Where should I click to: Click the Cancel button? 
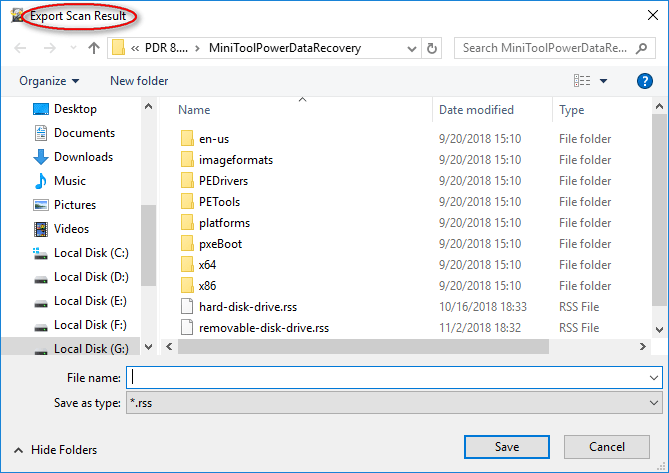607,447
